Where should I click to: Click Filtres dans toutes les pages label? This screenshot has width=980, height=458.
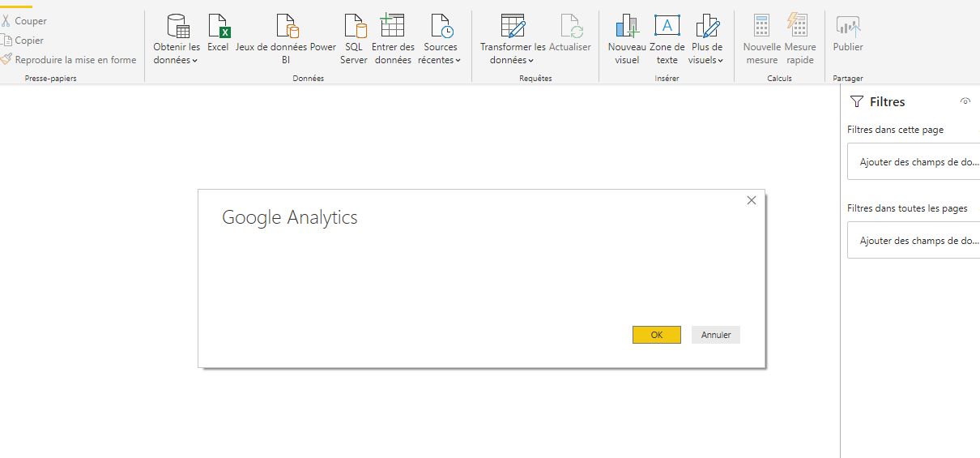point(907,208)
